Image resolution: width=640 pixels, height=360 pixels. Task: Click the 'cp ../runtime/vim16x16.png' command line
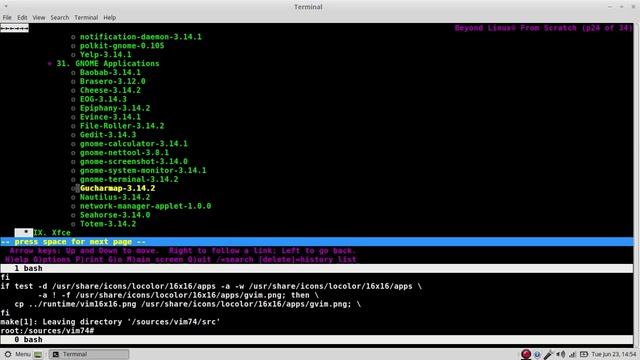click(x=187, y=304)
